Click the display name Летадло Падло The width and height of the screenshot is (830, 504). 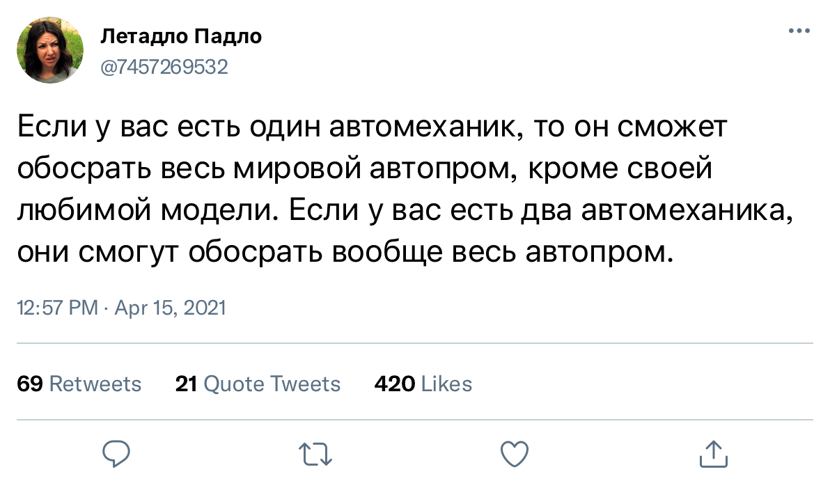(182, 36)
